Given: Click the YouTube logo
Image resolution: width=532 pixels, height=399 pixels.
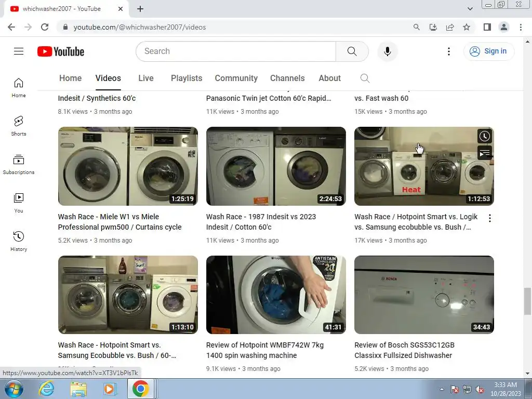Looking at the screenshot, I should coord(61,51).
